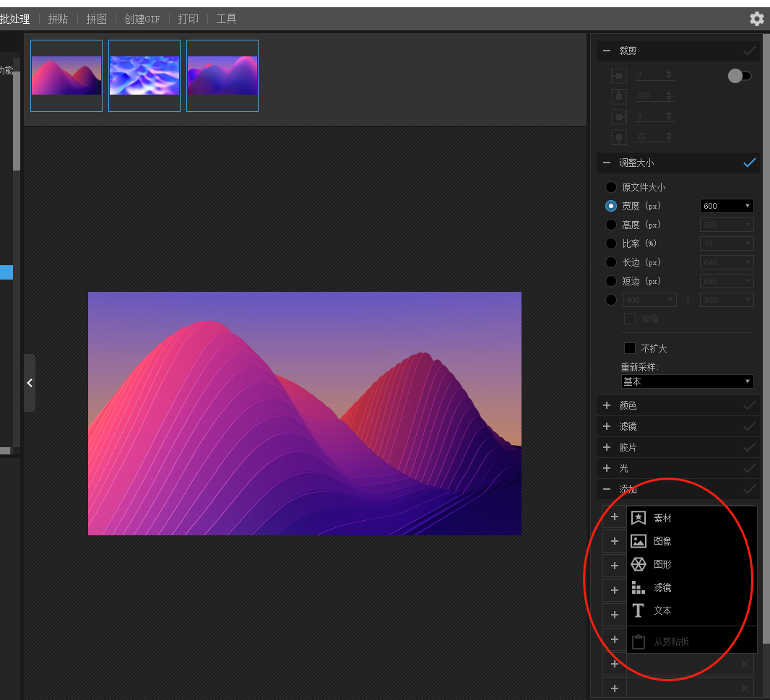Switch to the 拼图 tab
770x700 pixels.
tap(96, 19)
